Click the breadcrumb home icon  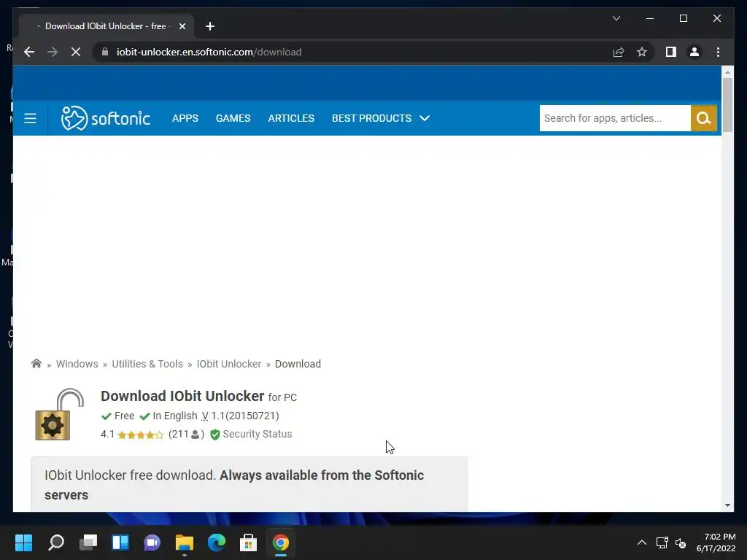[x=36, y=363]
